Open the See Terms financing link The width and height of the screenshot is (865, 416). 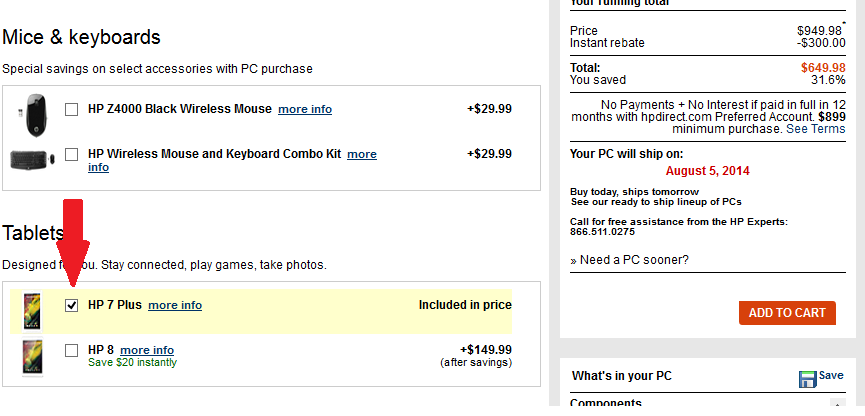815,129
